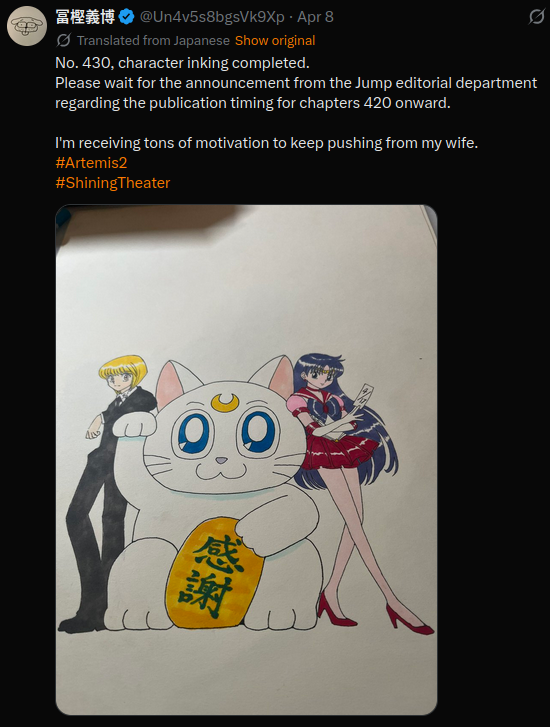Open the author's round profile avatar
The width and height of the screenshot is (550, 727).
(x=27, y=26)
